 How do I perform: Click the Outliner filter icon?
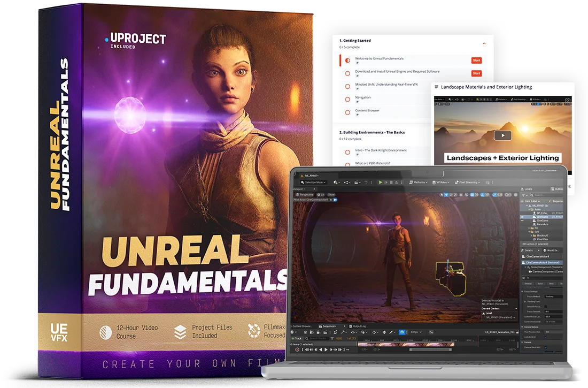point(524,195)
